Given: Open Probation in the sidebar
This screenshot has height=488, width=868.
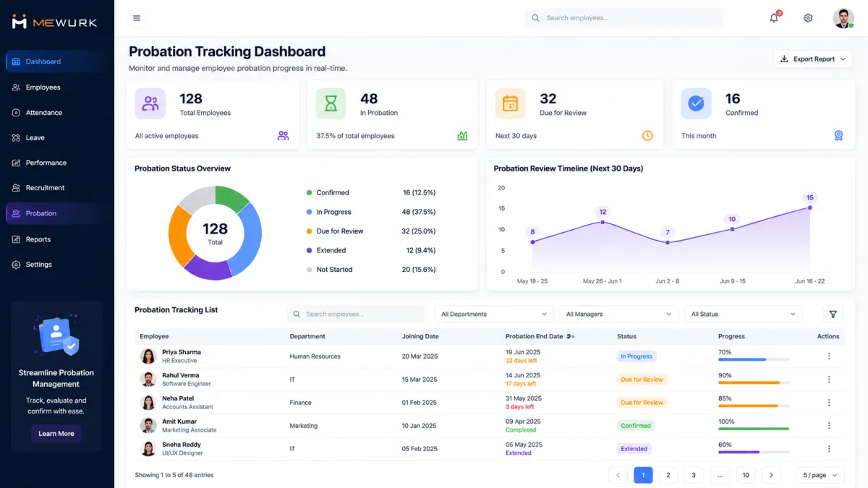Looking at the screenshot, I should 56,213.
